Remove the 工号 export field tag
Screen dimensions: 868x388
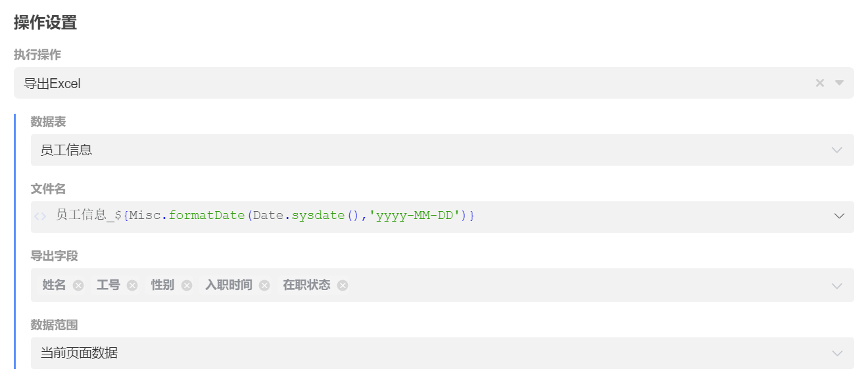[132, 285]
